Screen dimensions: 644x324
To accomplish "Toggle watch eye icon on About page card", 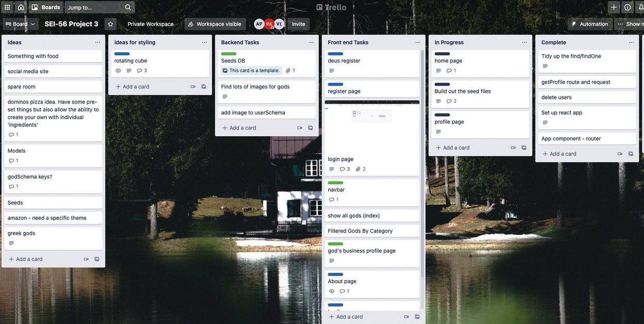I will 331,291.
